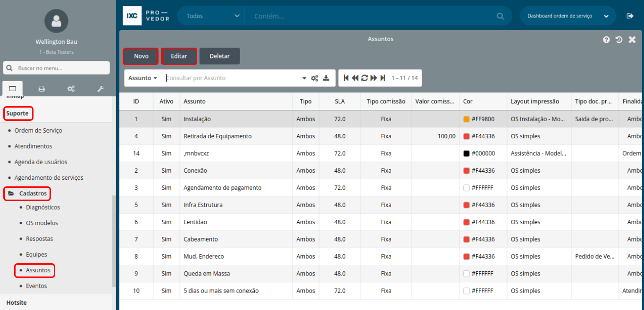Image resolution: width=644 pixels, height=310 pixels.
Task: Click the user avatar icon
Action: tap(56, 21)
